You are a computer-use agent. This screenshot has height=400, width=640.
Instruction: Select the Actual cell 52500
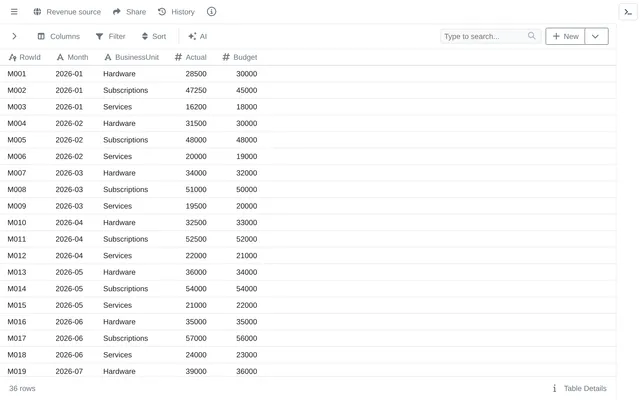(x=196, y=239)
